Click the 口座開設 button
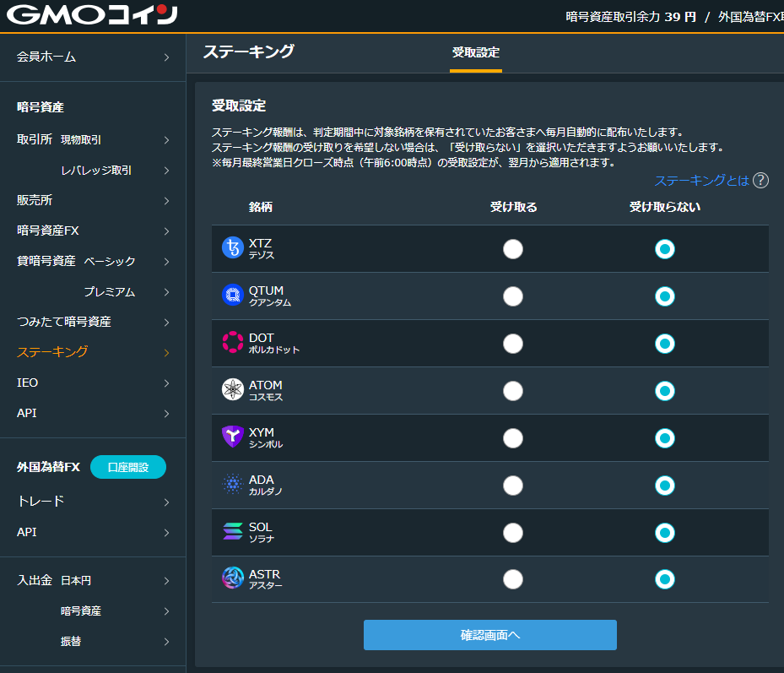784x673 pixels. point(128,467)
